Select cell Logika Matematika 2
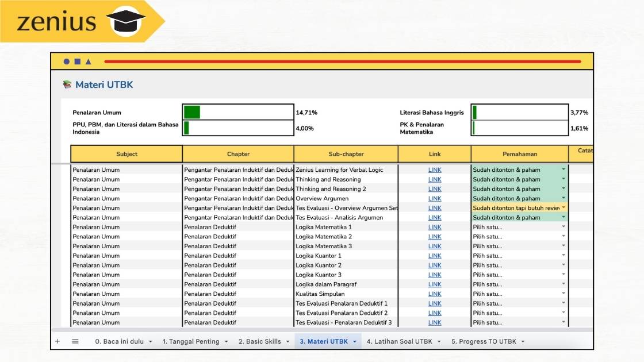 pyautogui.click(x=346, y=236)
